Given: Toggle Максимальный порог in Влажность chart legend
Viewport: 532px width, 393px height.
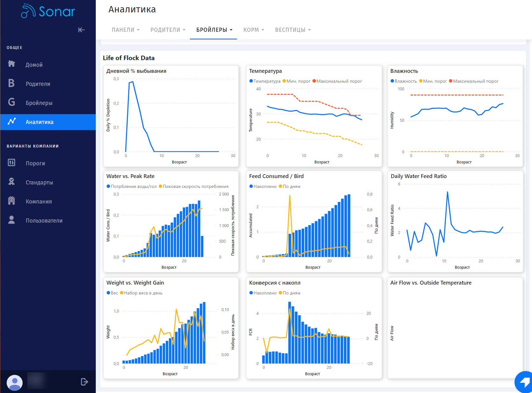Looking at the screenshot, I should point(474,81).
